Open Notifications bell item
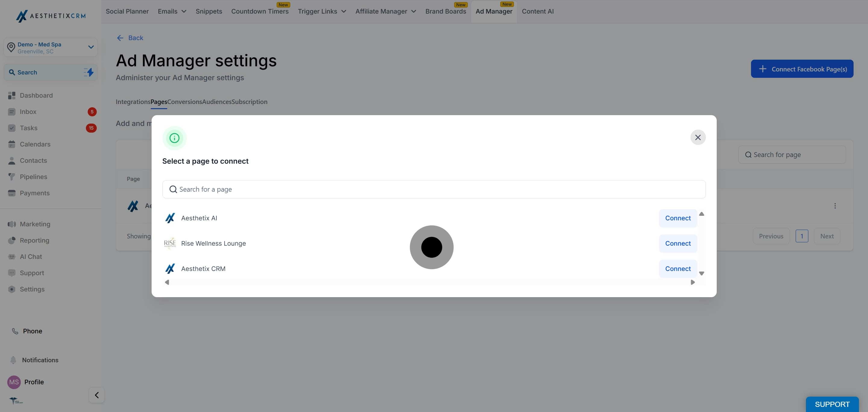This screenshot has width=868, height=412. [x=40, y=360]
